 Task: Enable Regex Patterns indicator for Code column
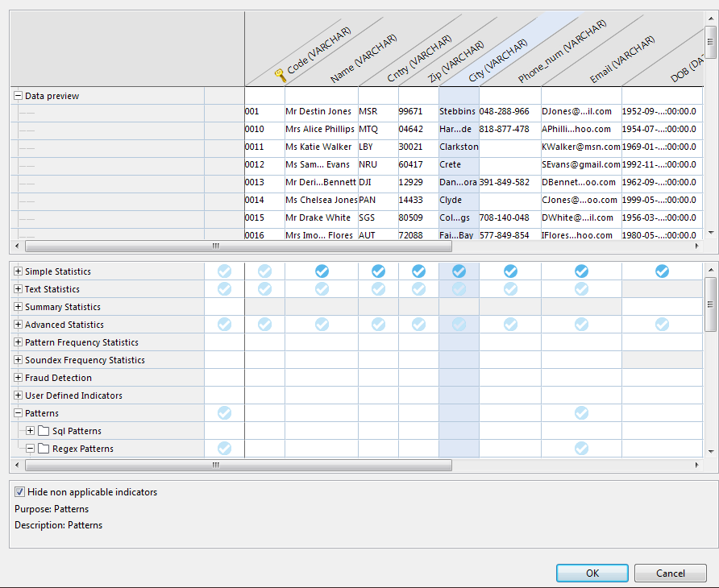click(x=264, y=448)
